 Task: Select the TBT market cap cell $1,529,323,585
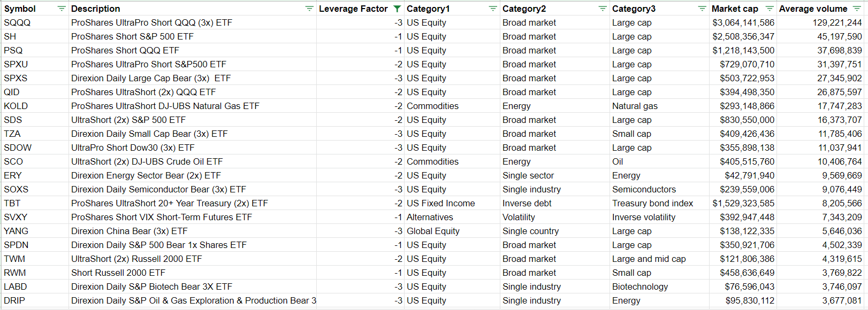click(743, 203)
